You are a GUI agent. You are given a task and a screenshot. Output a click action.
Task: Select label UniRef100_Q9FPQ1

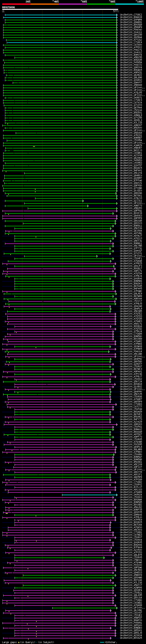click(131, 211)
